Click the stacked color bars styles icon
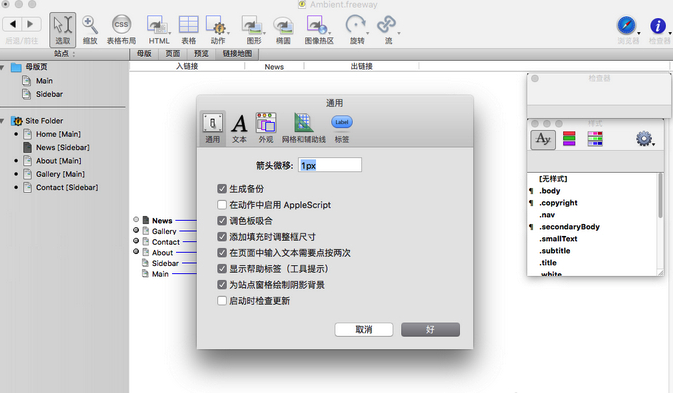The image size is (673, 393). click(569, 139)
